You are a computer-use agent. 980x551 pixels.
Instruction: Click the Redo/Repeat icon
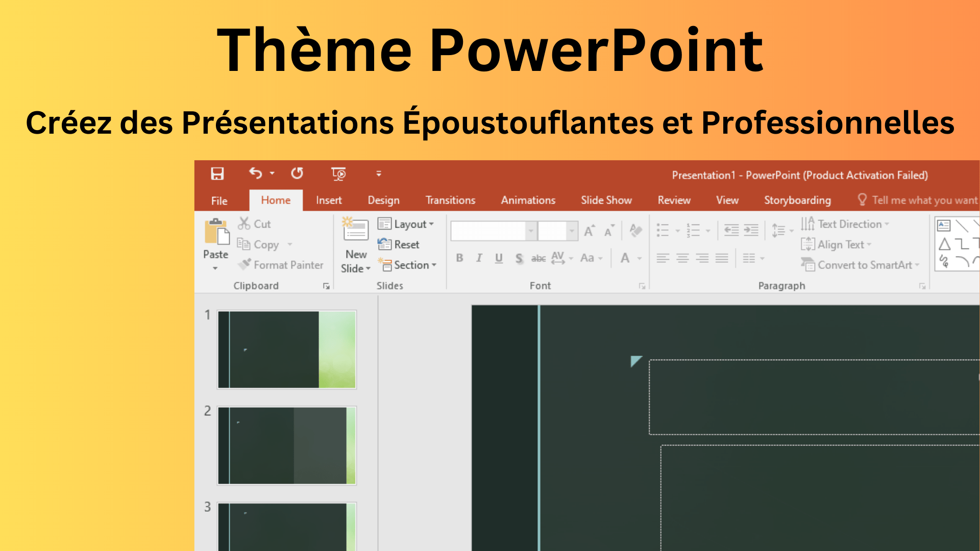(x=297, y=173)
